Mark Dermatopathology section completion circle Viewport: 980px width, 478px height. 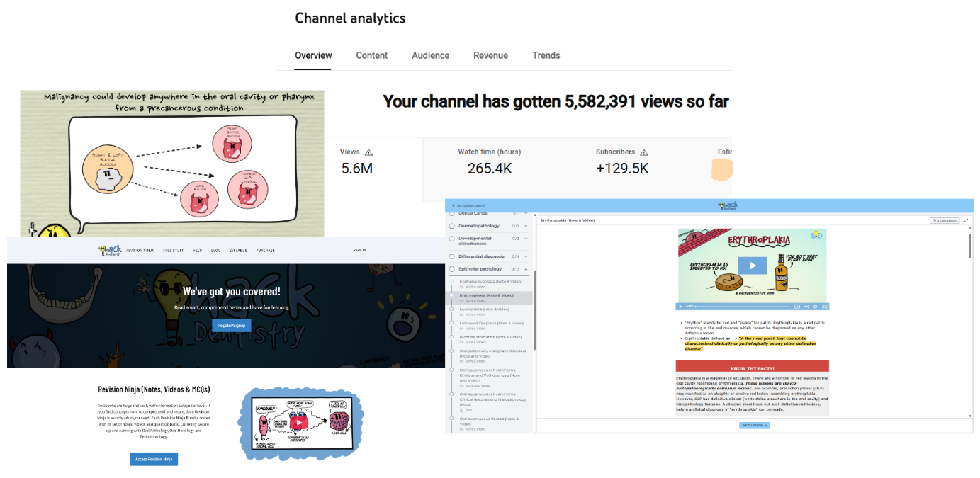click(452, 226)
